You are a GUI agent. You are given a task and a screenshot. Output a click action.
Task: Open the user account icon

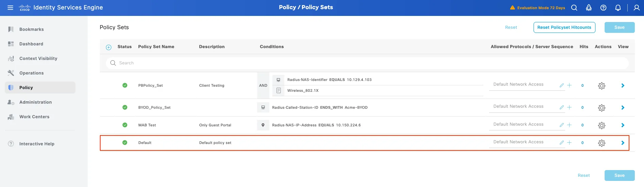click(637, 7)
